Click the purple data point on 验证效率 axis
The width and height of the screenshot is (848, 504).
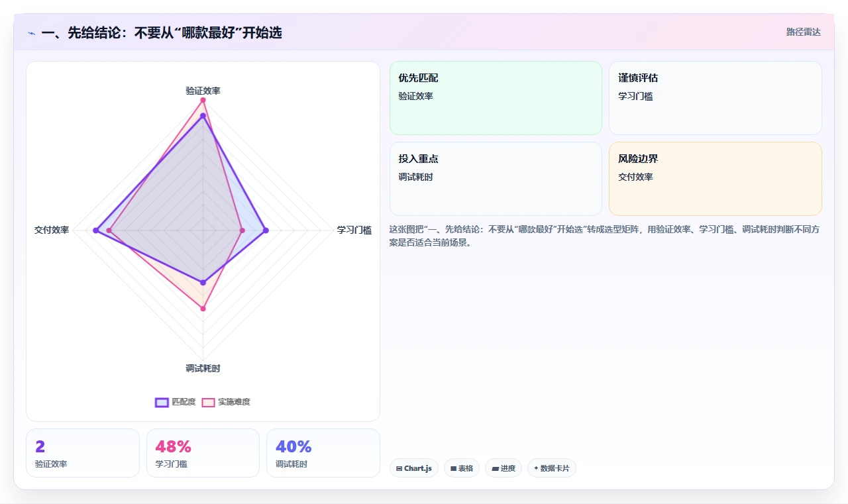click(x=203, y=116)
